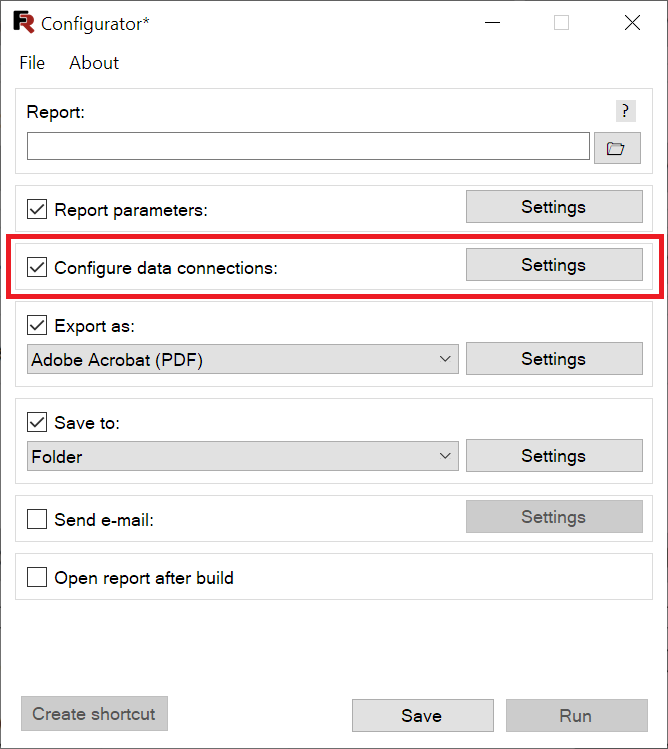Open Settings for Export as format

[554, 359]
